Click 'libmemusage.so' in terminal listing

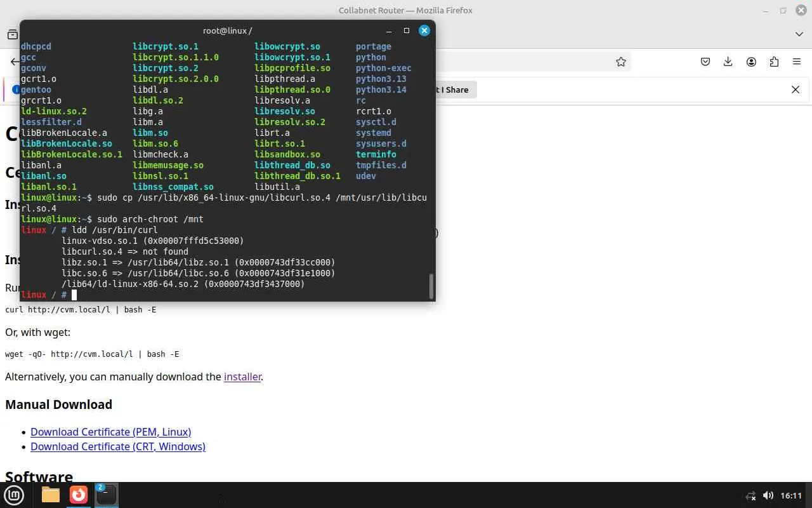168,165
